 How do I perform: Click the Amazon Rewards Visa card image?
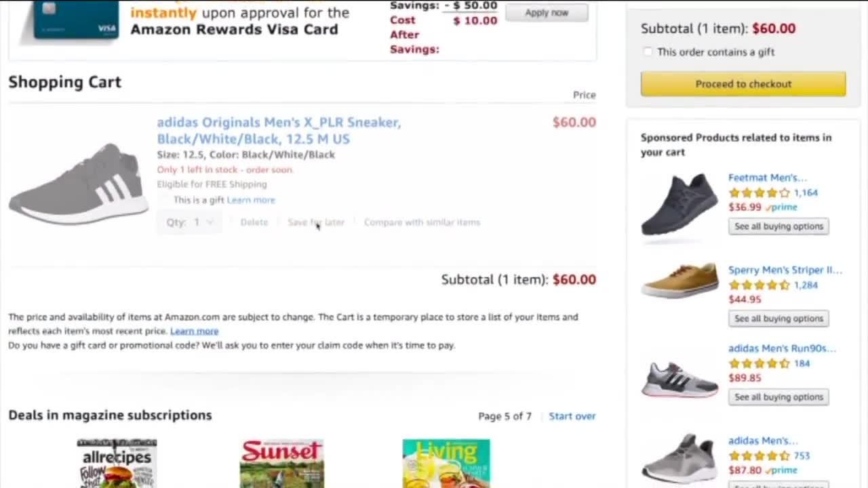76,19
